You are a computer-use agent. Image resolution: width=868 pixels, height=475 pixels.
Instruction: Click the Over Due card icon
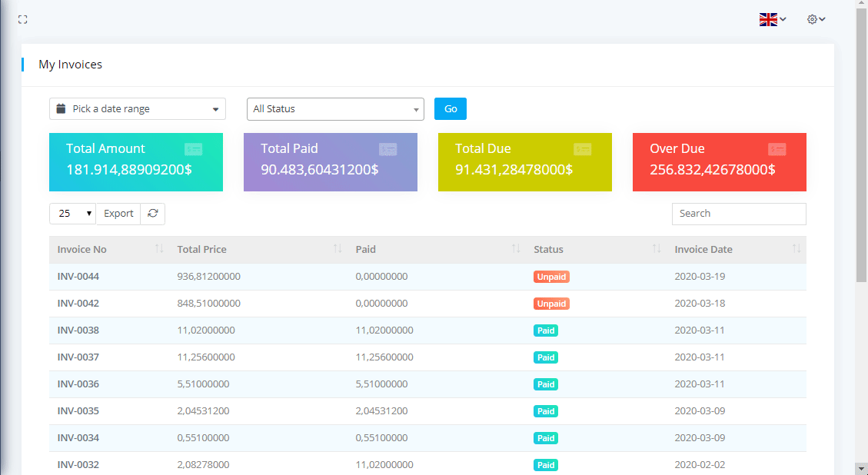[777, 149]
